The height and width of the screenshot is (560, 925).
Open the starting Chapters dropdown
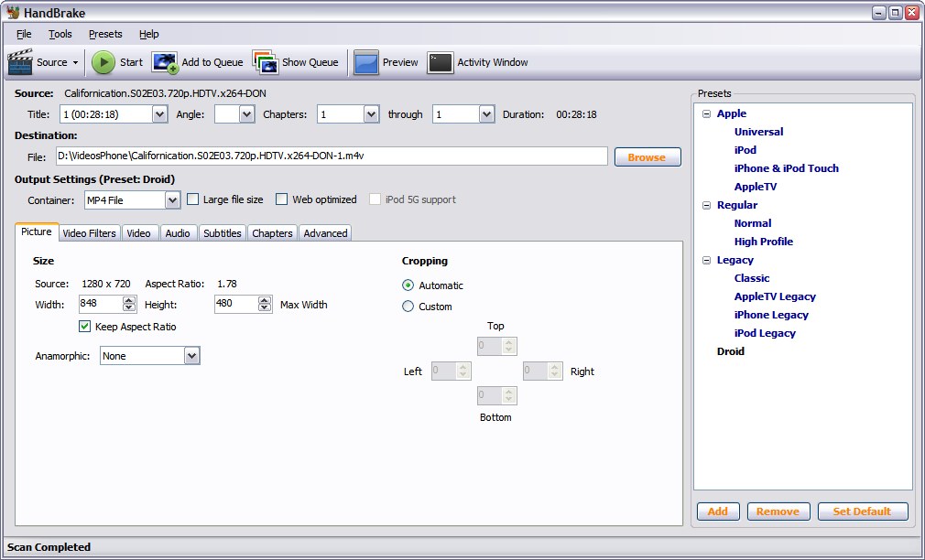click(371, 114)
